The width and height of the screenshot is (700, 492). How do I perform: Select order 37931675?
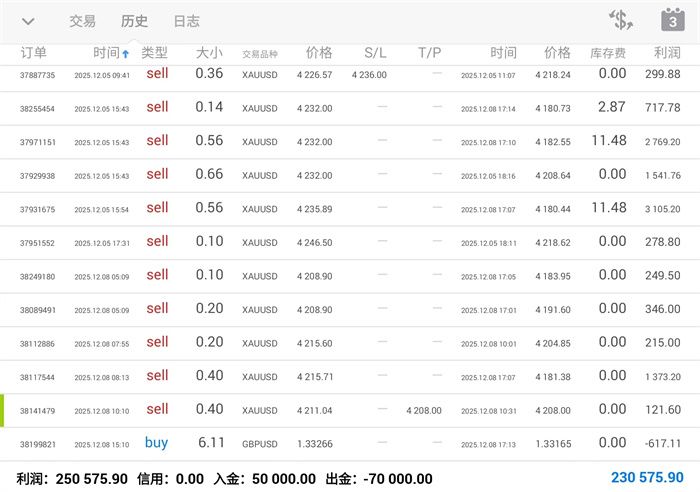(x=350, y=209)
